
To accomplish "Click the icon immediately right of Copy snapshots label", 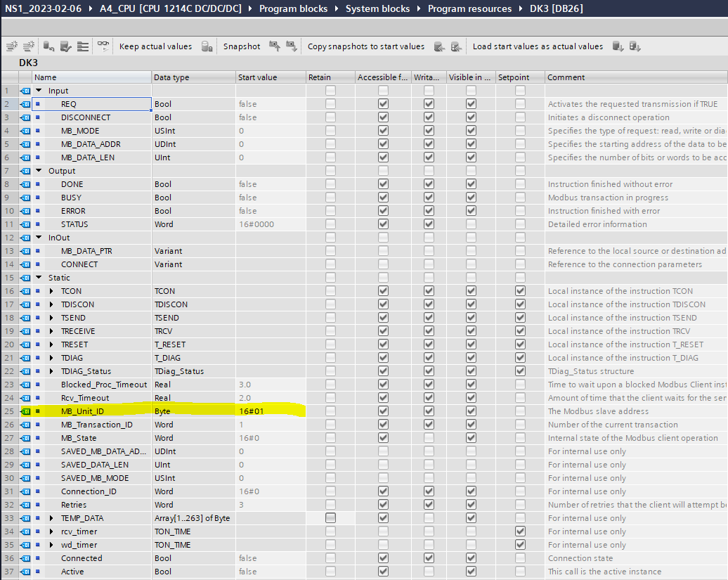I will click(x=439, y=46).
